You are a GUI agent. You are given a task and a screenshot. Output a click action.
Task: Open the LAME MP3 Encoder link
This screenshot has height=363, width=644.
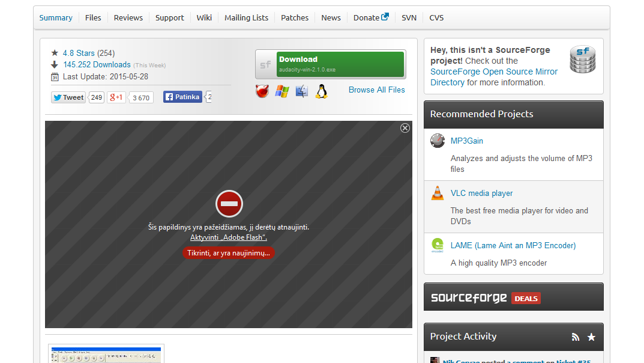pos(513,245)
